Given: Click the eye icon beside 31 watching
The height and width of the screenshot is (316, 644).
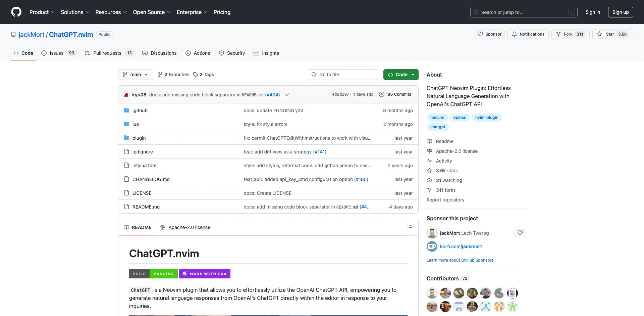Looking at the screenshot, I should click(x=429, y=180).
